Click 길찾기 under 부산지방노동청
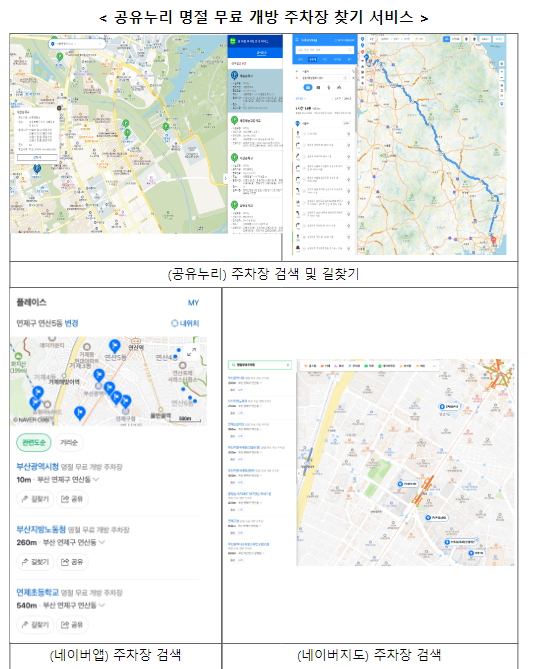The image size is (539, 669). pos(35,561)
